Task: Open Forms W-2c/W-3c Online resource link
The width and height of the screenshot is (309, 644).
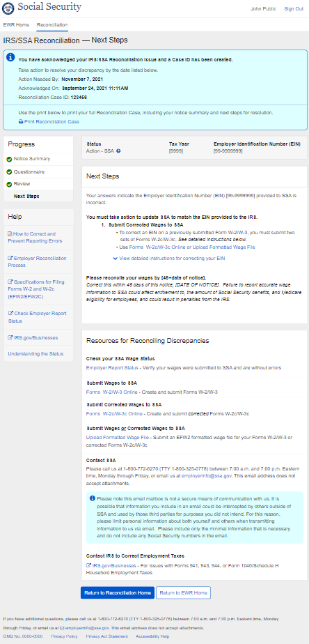Action: 115,413
